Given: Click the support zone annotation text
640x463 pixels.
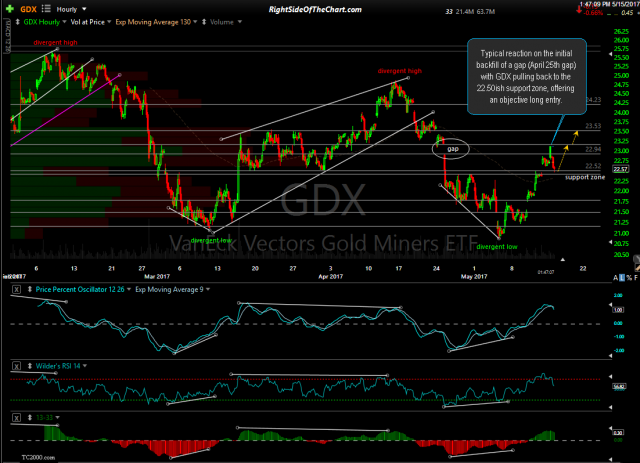Looking at the screenshot, I should tap(585, 177).
